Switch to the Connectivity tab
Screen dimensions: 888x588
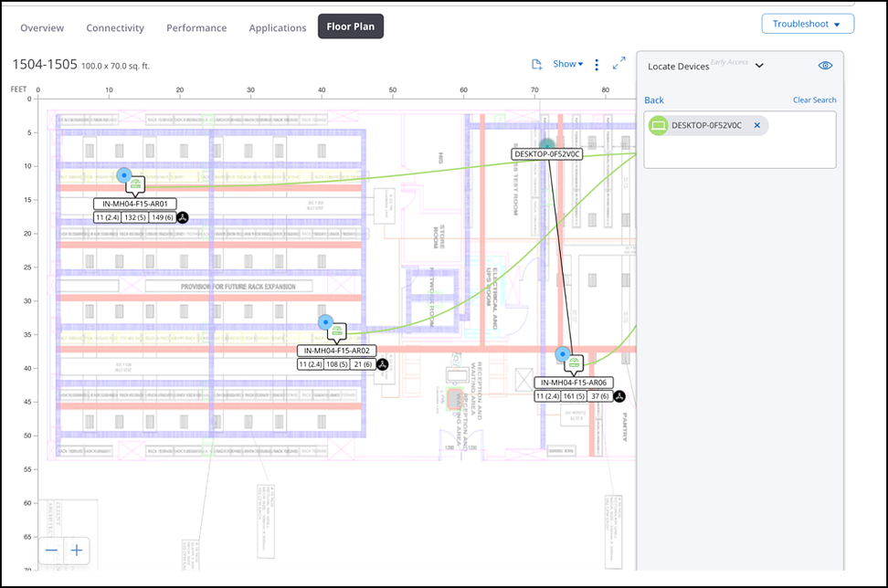click(115, 27)
